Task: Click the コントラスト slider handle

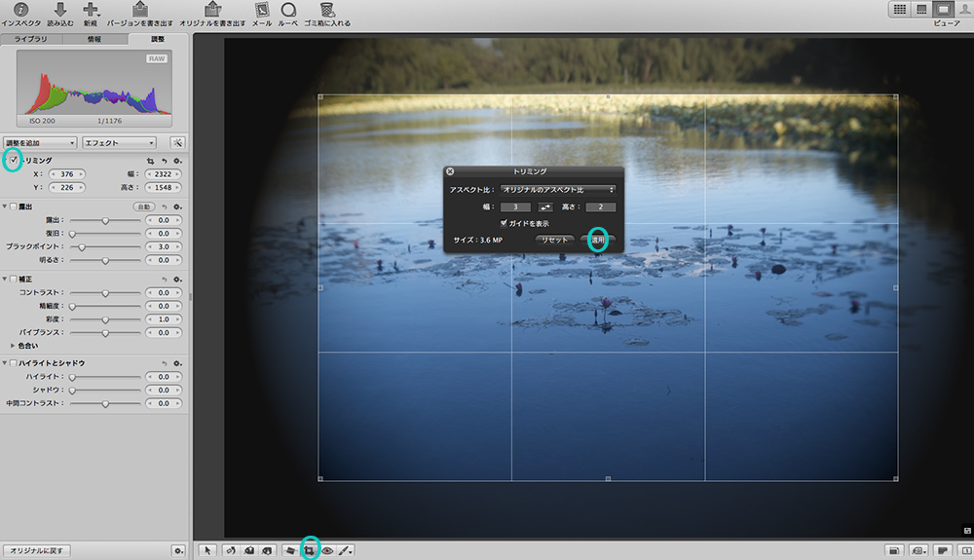Action: (x=105, y=292)
